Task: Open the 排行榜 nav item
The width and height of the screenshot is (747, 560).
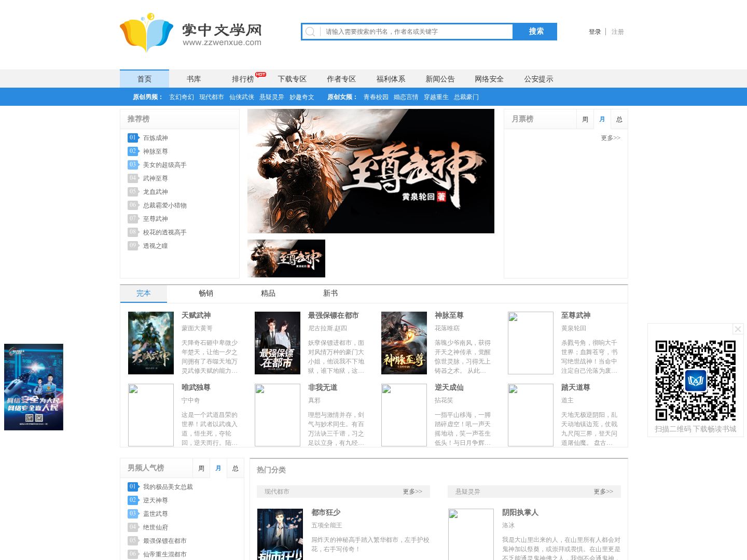Action: click(x=243, y=79)
